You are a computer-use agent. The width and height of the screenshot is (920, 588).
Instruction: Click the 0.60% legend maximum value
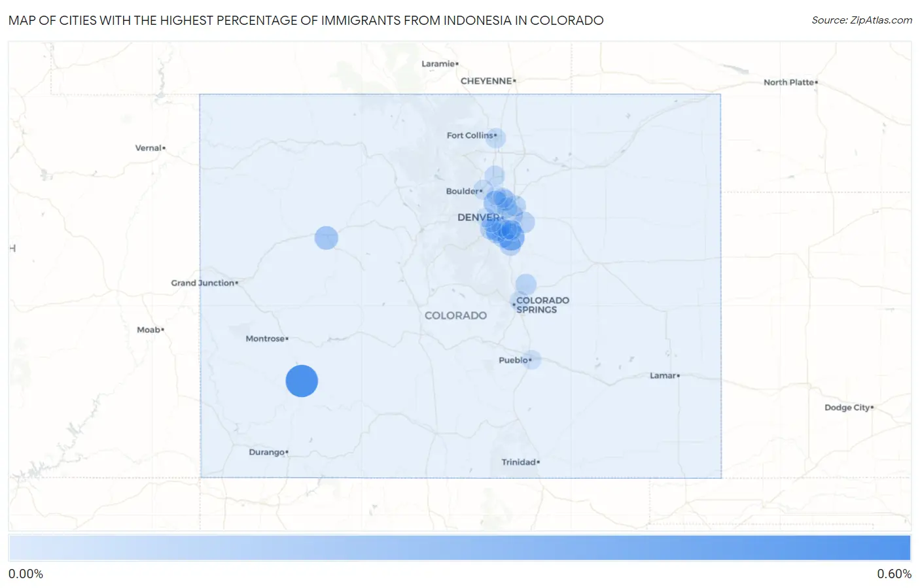[x=894, y=574]
